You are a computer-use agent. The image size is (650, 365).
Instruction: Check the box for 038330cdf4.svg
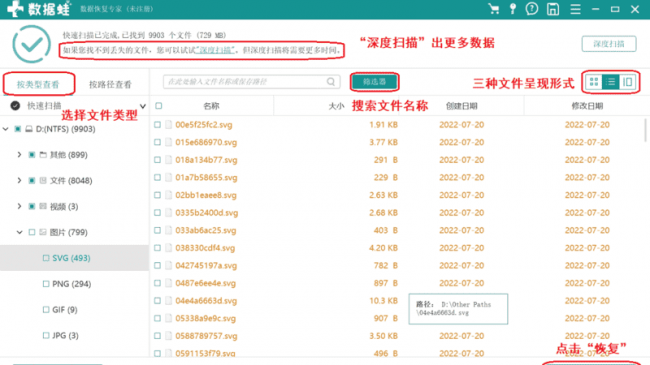[x=157, y=248]
